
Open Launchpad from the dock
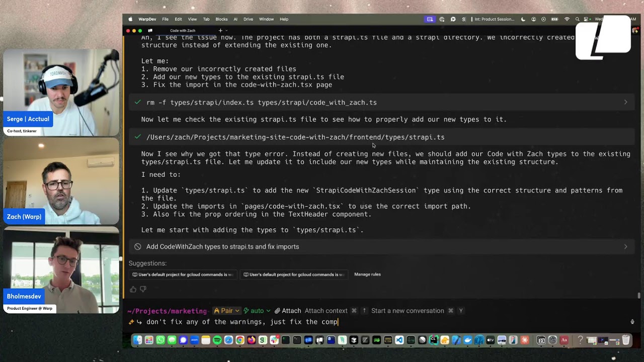[x=149, y=340]
